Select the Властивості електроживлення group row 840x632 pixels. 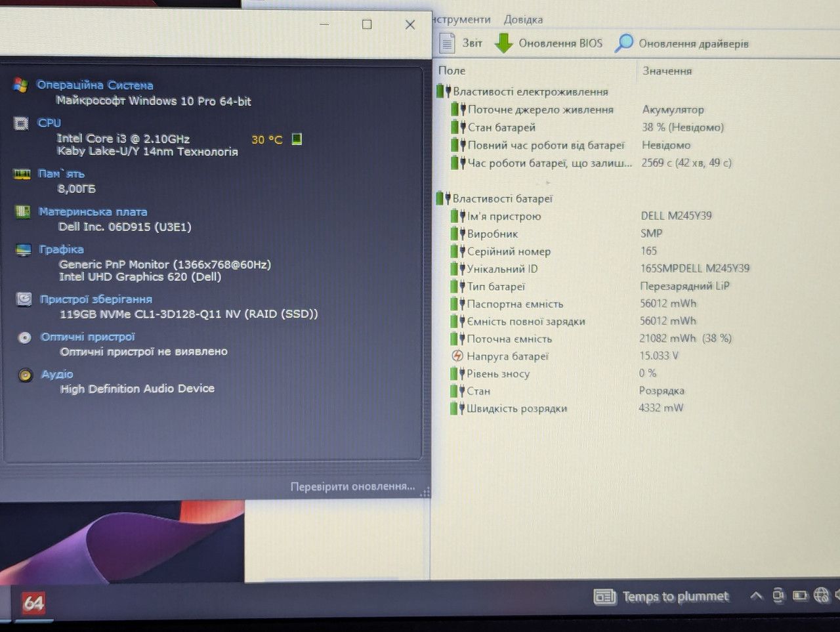click(522, 92)
